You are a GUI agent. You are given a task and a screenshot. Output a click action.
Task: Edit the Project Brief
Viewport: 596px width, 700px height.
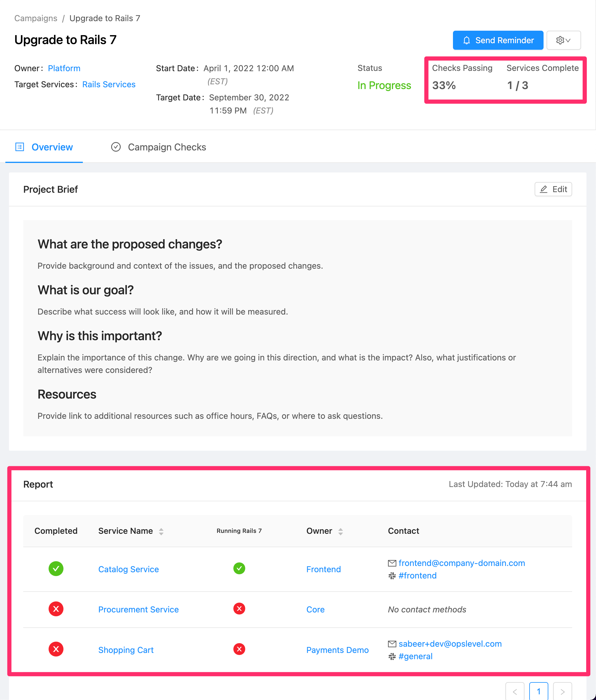[x=553, y=189]
